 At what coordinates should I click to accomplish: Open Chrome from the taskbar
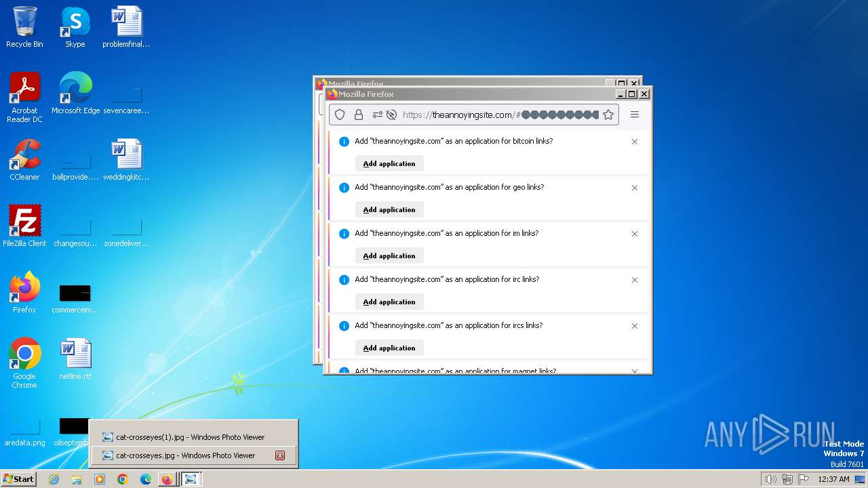[123, 479]
